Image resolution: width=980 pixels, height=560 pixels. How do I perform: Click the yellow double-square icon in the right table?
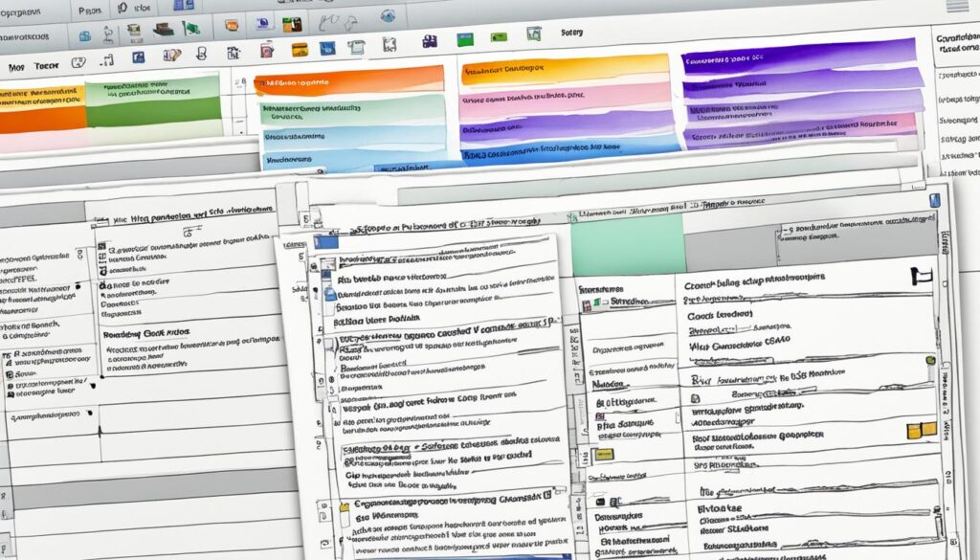pos(922,430)
